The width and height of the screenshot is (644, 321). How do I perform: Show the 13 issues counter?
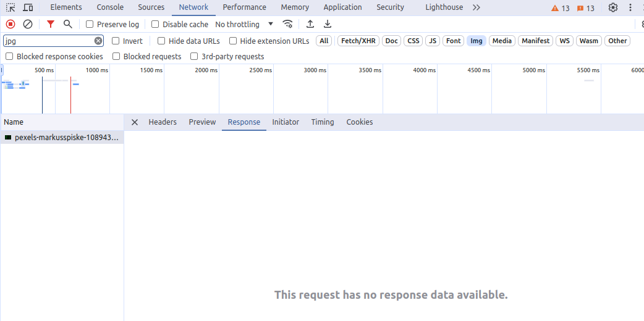pos(585,8)
